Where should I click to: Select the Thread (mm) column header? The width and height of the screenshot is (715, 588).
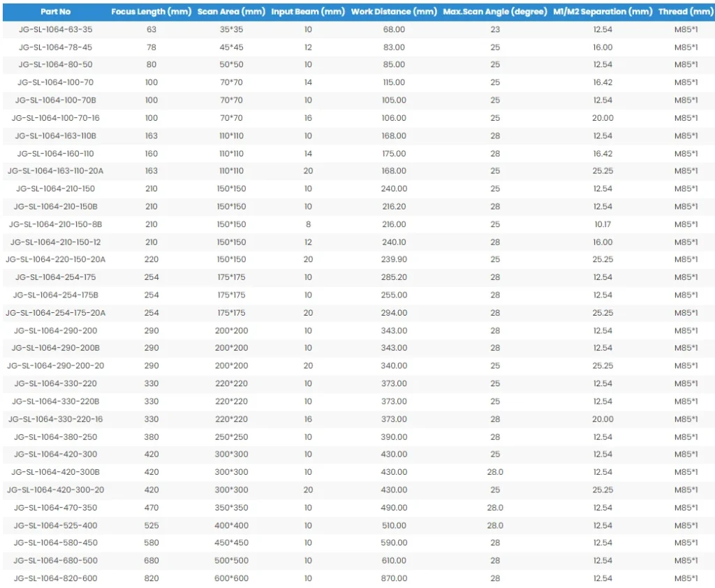pos(686,12)
